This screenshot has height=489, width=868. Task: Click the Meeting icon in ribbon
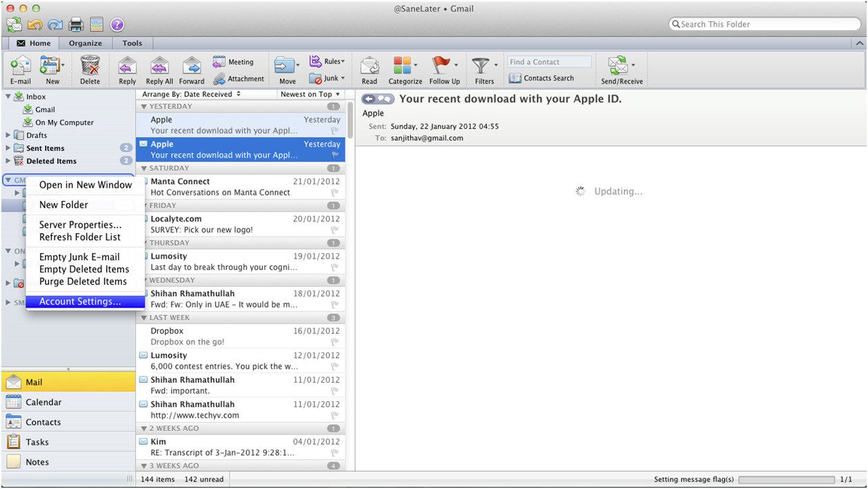[219, 62]
